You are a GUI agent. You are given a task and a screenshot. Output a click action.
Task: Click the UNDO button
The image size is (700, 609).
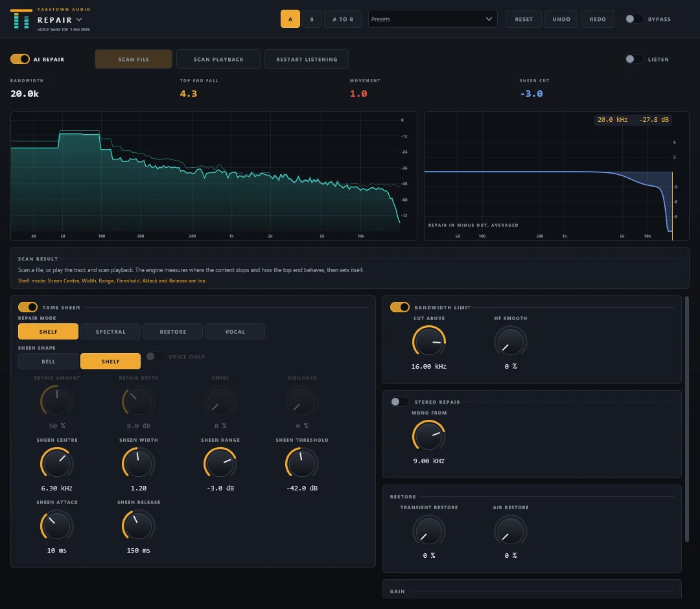click(x=561, y=19)
